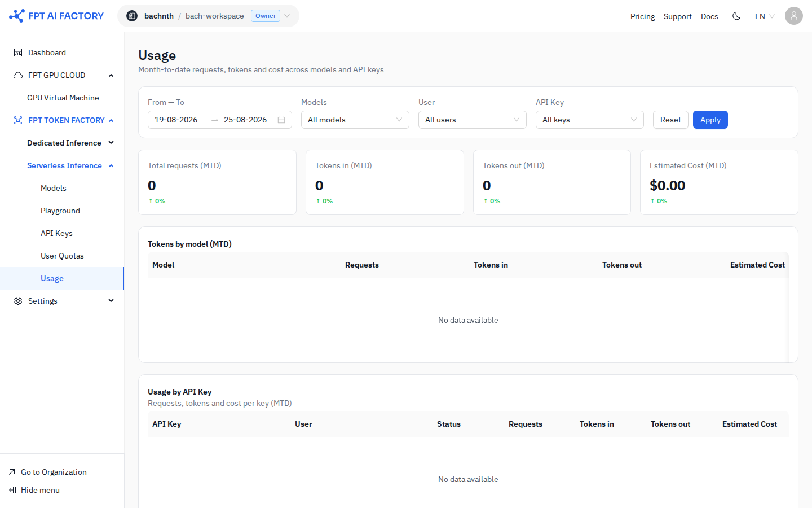Image resolution: width=812 pixels, height=508 pixels.
Task: Toggle dark mode moon icon
Action: coord(736,16)
